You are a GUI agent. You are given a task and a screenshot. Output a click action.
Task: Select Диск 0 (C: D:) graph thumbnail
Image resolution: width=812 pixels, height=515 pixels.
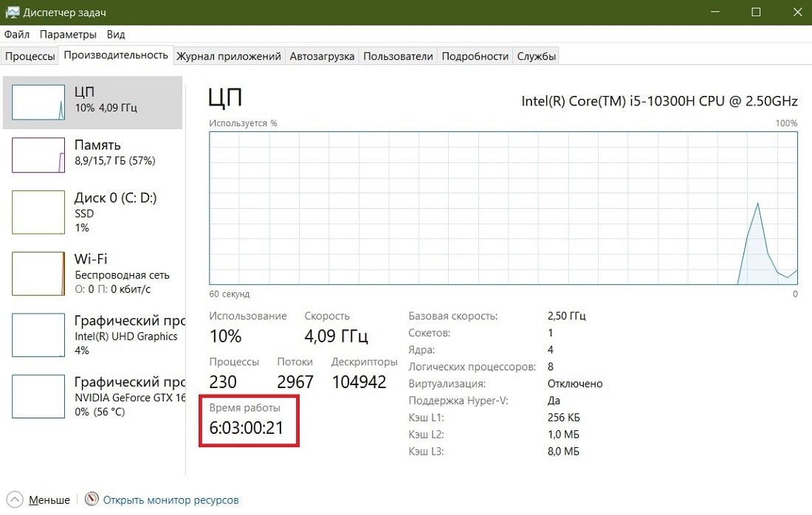point(38,212)
